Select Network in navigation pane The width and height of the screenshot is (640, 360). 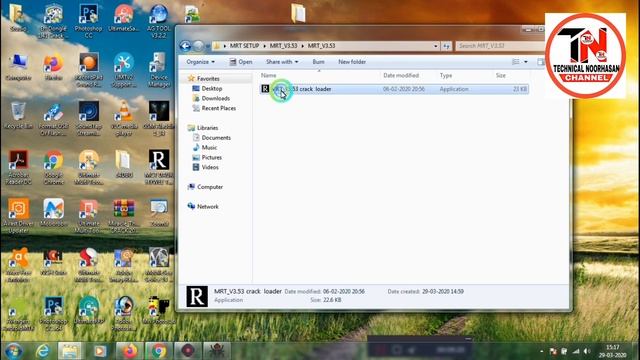(207, 207)
